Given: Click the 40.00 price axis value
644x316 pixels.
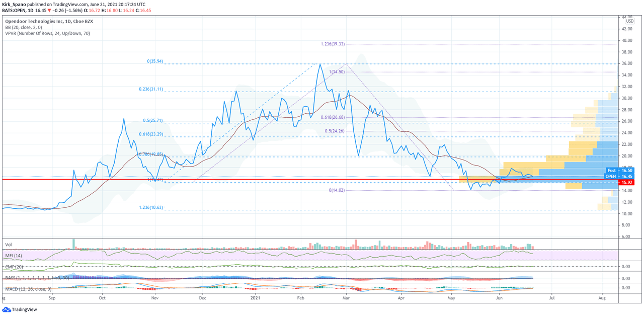Looking at the screenshot, I should [x=628, y=40].
